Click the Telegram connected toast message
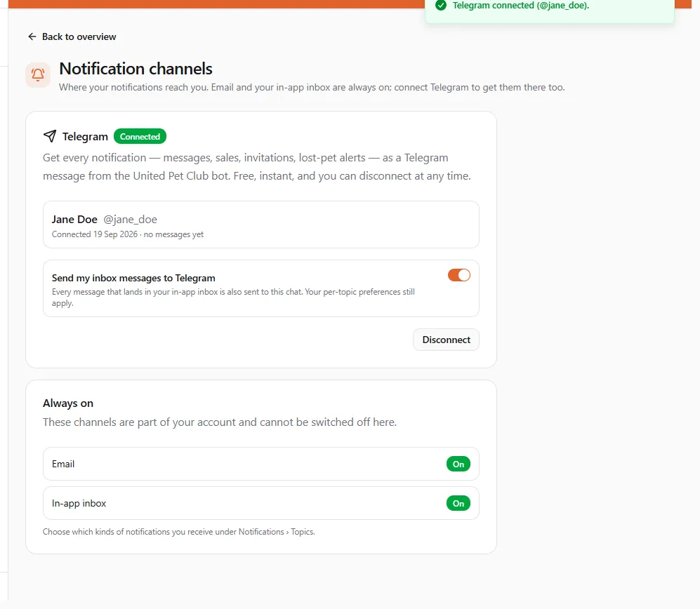This screenshot has height=609, width=700. [x=521, y=6]
